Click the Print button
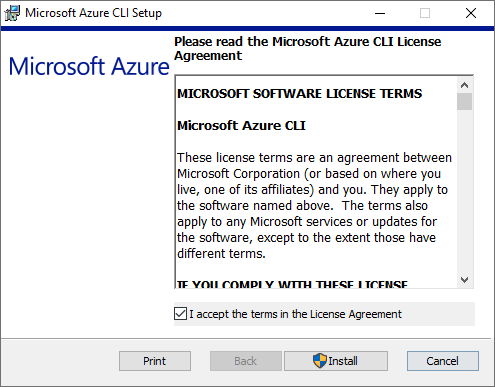 click(x=155, y=361)
